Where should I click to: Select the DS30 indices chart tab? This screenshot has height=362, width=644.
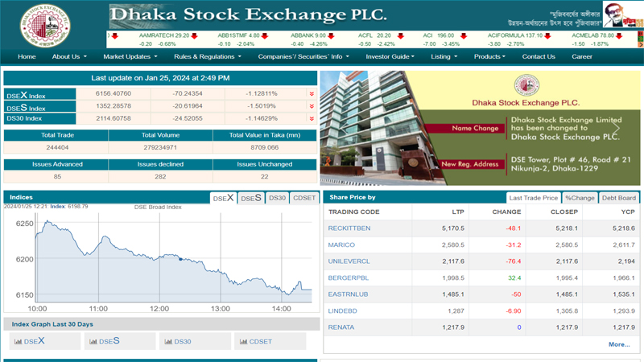tap(277, 198)
